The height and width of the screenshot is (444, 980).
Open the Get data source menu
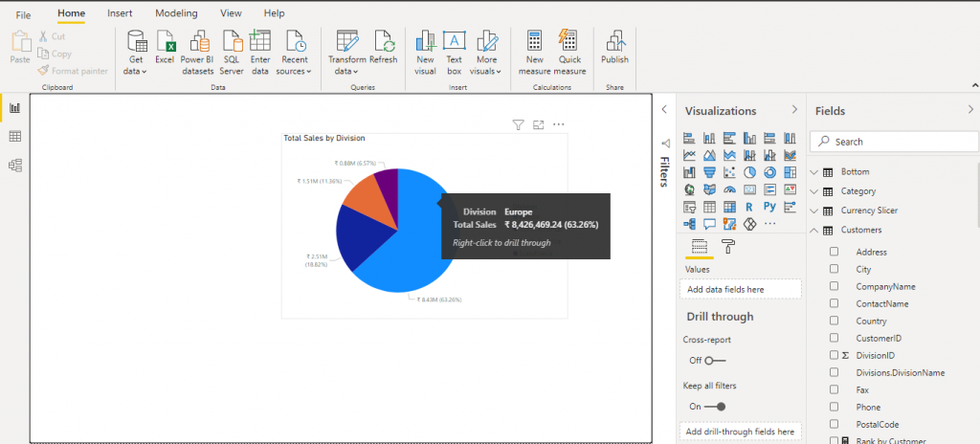tap(136, 53)
